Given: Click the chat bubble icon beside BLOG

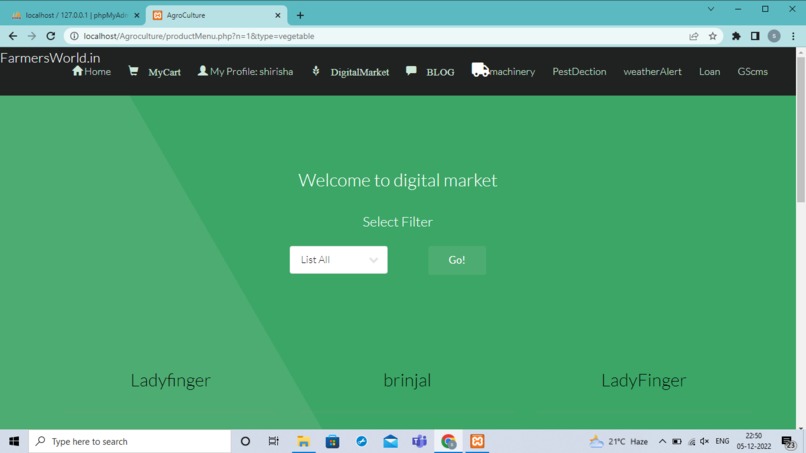Looking at the screenshot, I should (x=411, y=70).
